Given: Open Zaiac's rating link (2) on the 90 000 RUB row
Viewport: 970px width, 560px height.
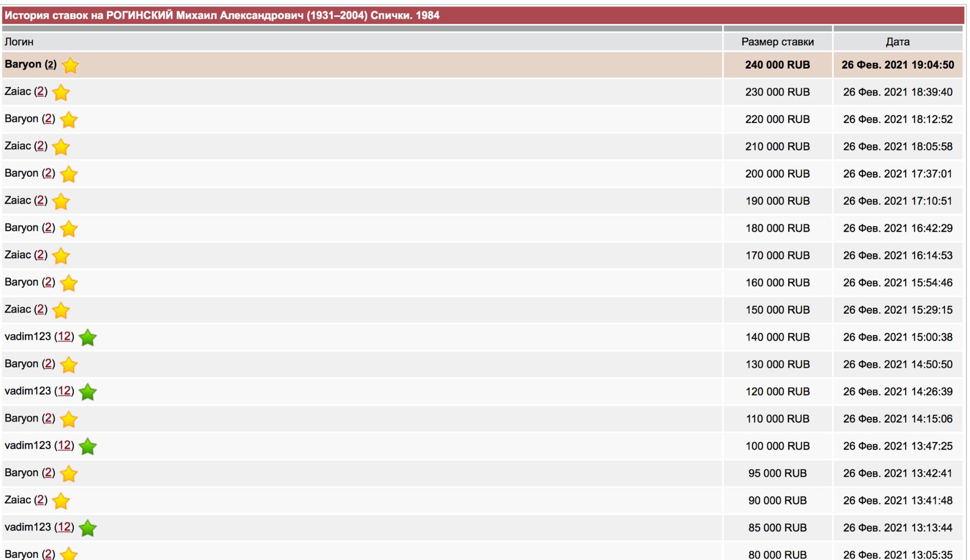Looking at the screenshot, I should pyautogui.click(x=41, y=500).
